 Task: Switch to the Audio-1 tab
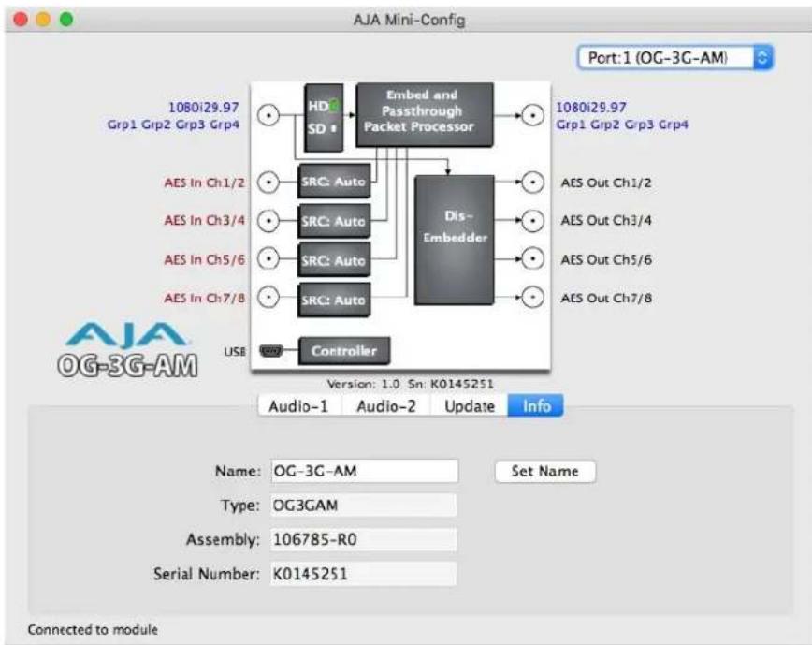(x=298, y=405)
